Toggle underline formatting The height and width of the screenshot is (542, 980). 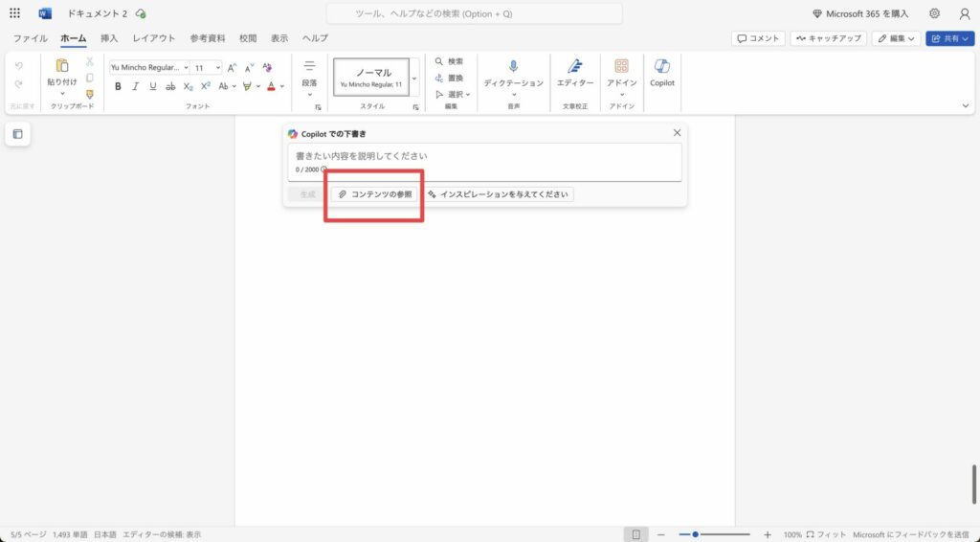[152, 86]
